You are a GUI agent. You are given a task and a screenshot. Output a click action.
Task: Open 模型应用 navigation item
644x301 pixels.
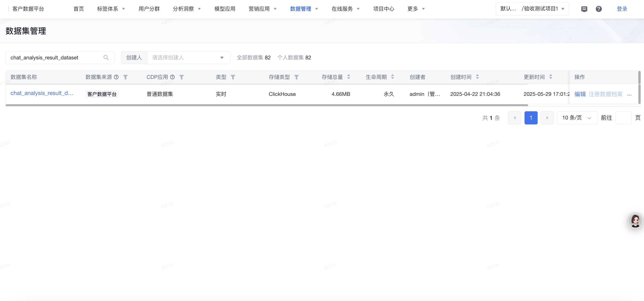coord(225,9)
